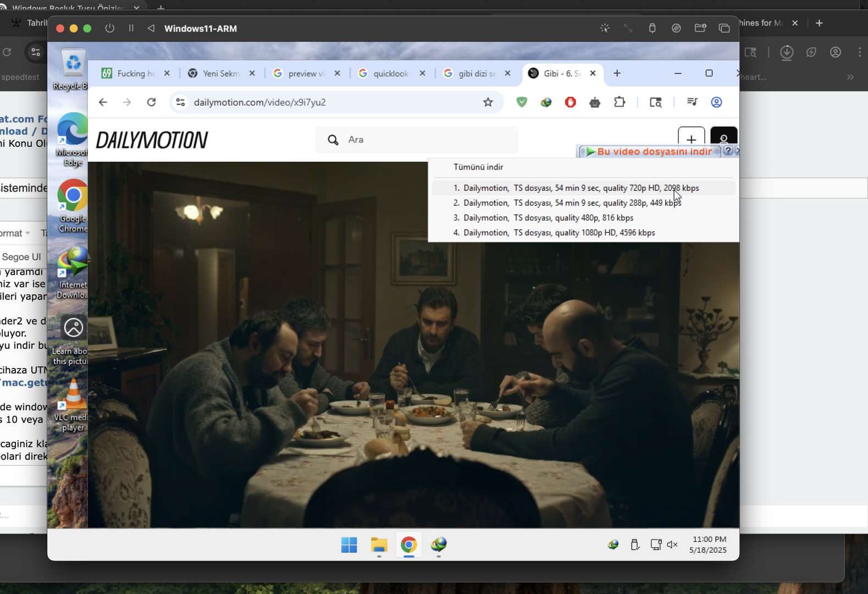868x594 pixels.
Task: Click the background browser download icon
Action: (787, 52)
